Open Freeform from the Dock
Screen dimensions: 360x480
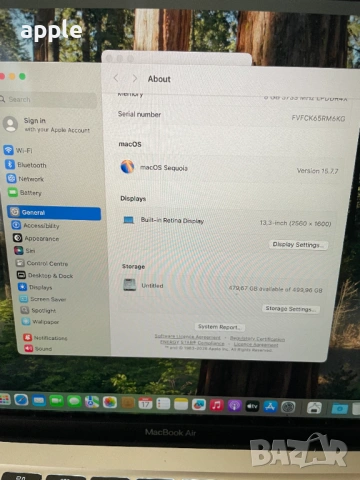[x=199, y=405]
